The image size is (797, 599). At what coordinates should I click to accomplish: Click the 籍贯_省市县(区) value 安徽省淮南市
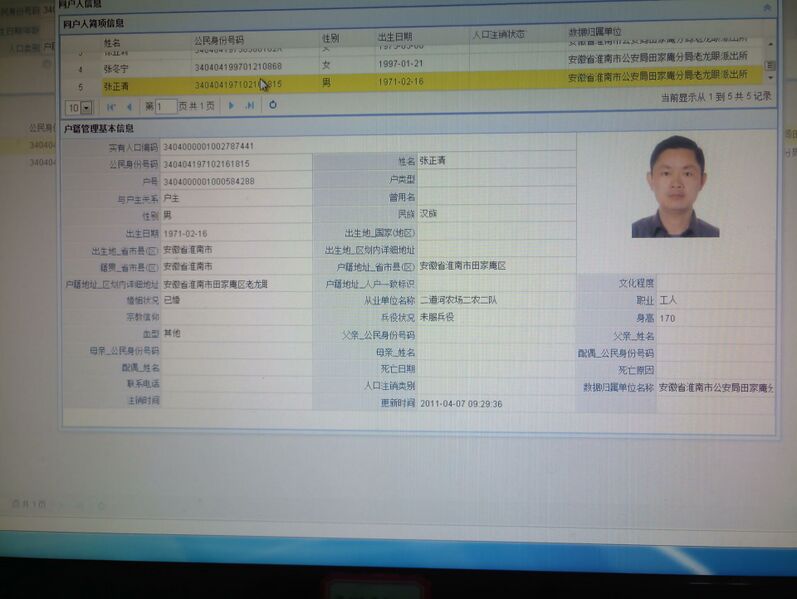click(x=188, y=266)
